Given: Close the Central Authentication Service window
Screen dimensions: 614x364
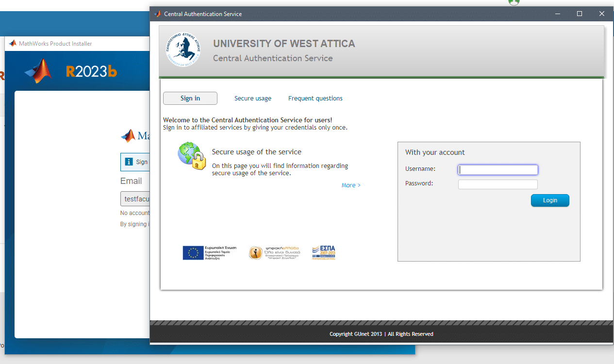Looking at the screenshot, I should pos(602,14).
